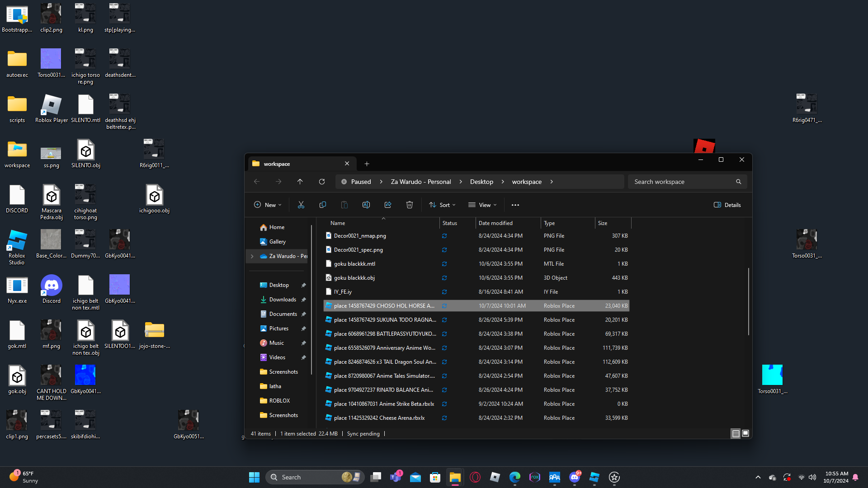Screen dimensions: 868x488
Task: Click the file list vertical scrollbar
Action: (749, 301)
